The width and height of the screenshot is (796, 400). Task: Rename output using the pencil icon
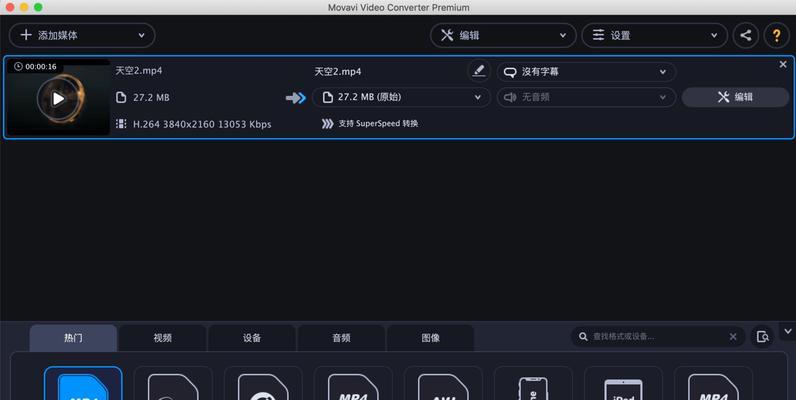point(478,71)
